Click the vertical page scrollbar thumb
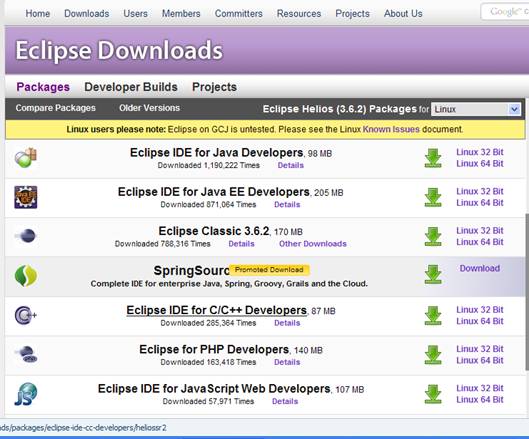529x439 pixels. pos(527,292)
